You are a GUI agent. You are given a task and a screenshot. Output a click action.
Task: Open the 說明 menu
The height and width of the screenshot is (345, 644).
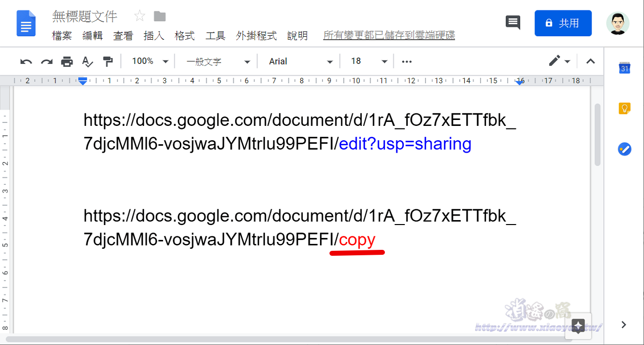coord(297,36)
